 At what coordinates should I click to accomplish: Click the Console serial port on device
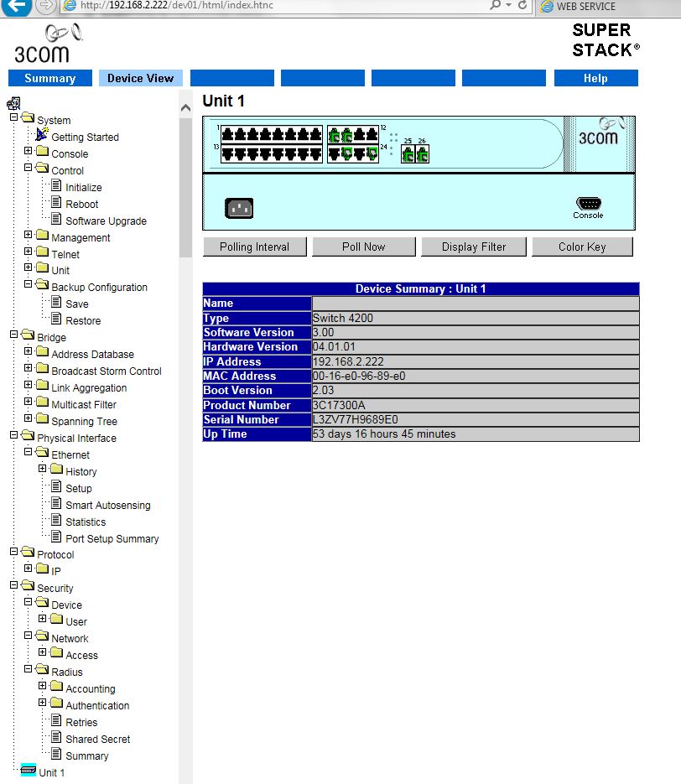tap(589, 203)
